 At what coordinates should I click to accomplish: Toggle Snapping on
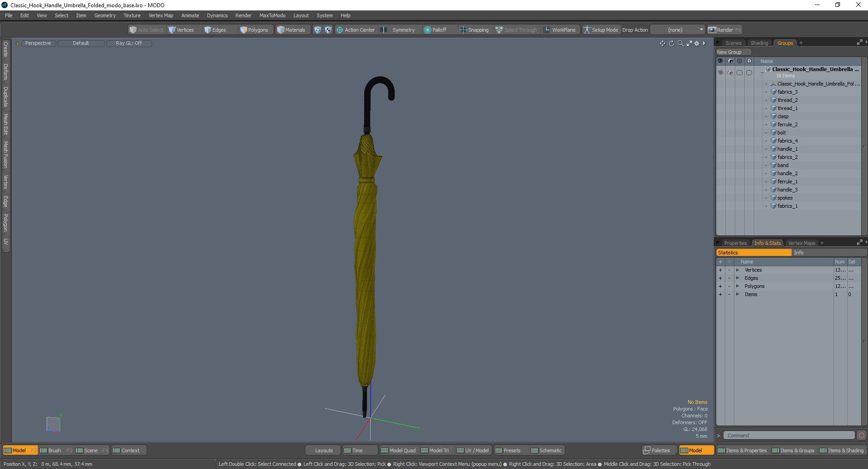click(x=474, y=30)
